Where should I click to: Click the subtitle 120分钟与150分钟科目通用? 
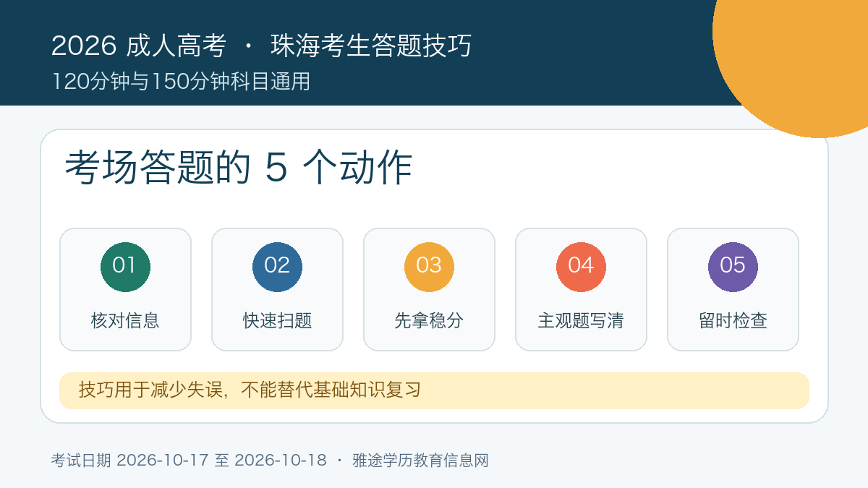181,82
